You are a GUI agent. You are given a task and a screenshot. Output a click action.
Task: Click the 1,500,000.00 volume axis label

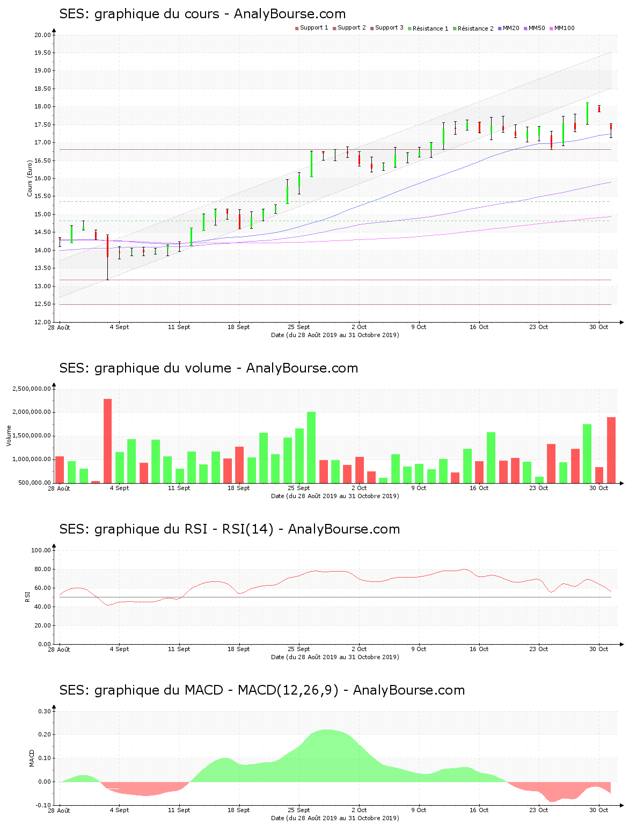[x=32, y=436]
